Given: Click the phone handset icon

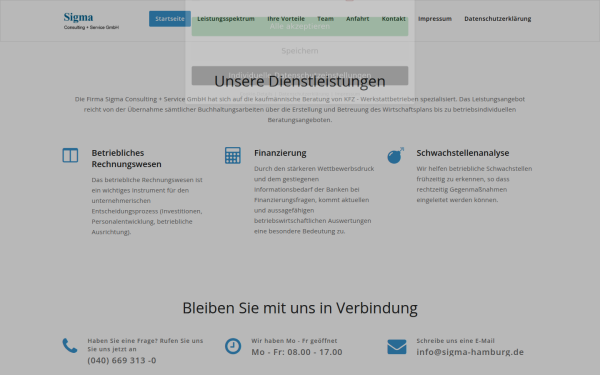Looking at the screenshot, I should (70, 346).
